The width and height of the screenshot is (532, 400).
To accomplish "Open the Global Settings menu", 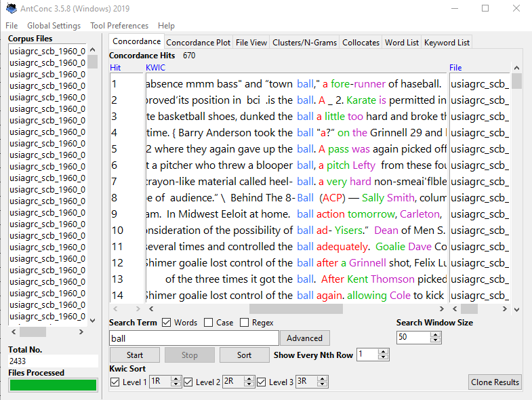I will tap(54, 26).
